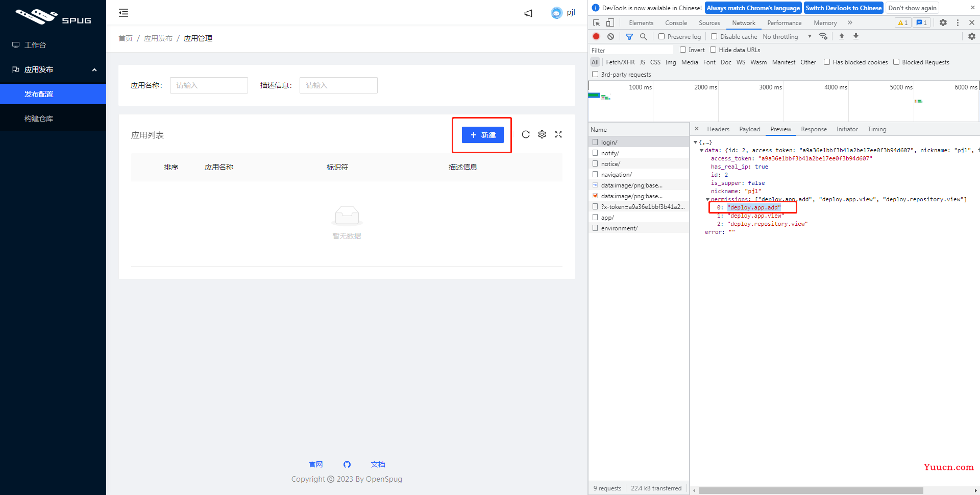Collapse the root response object
This screenshot has height=495, width=980.
(695, 142)
